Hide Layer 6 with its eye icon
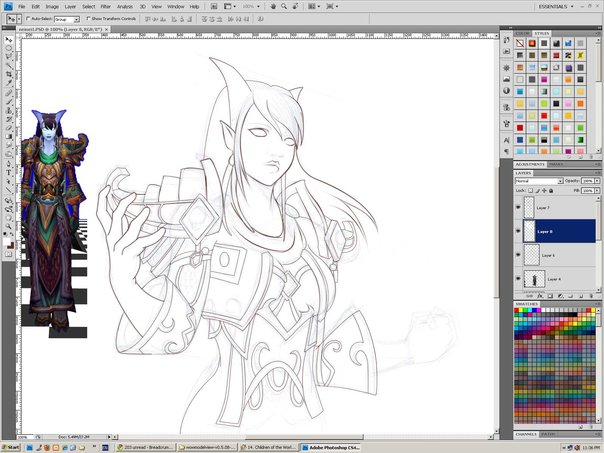 point(518,255)
